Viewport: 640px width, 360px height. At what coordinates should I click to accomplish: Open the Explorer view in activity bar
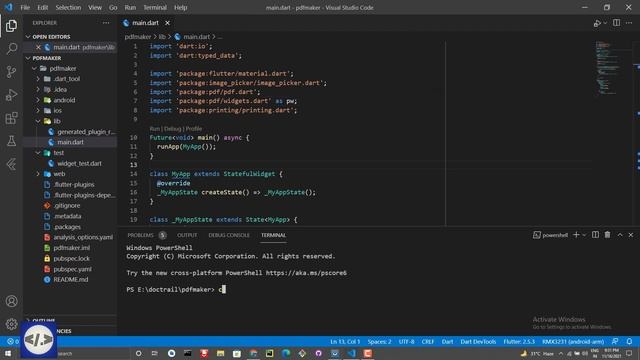[x=11, y=26]
